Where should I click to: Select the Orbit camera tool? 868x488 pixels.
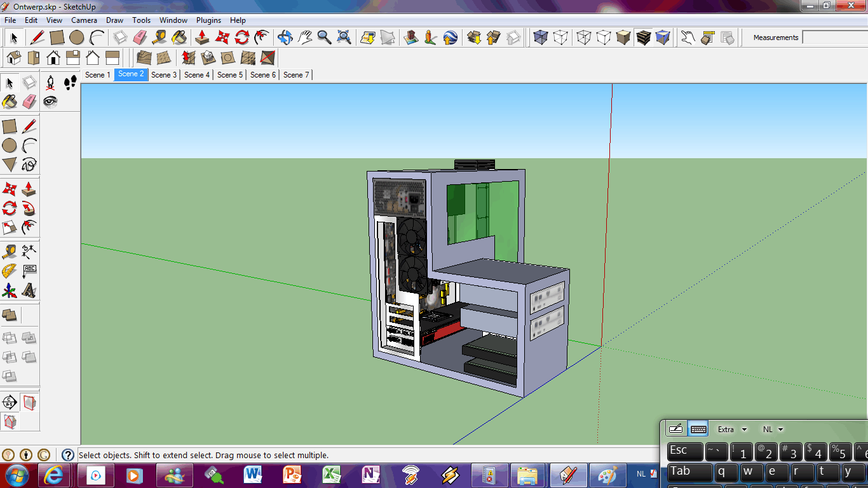285,37
